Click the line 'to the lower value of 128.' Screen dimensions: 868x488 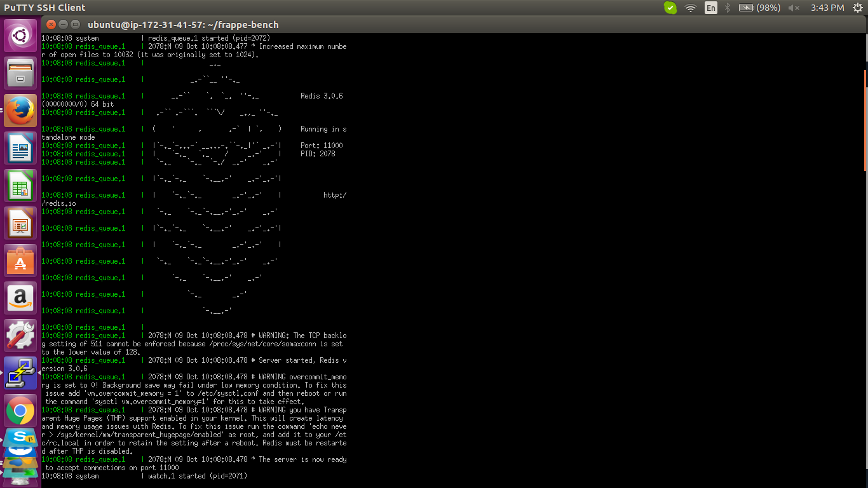point(91,352)
